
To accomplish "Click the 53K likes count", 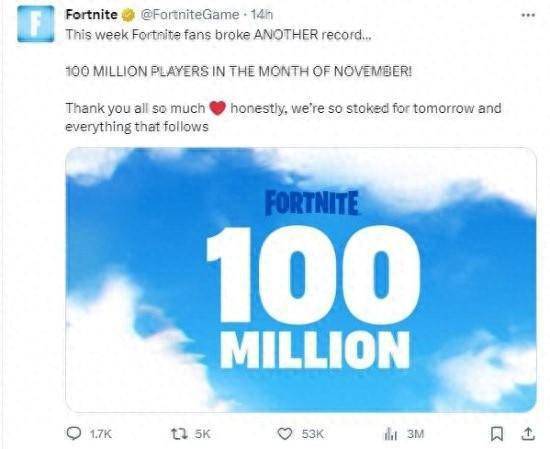I will tap(313, 434).
